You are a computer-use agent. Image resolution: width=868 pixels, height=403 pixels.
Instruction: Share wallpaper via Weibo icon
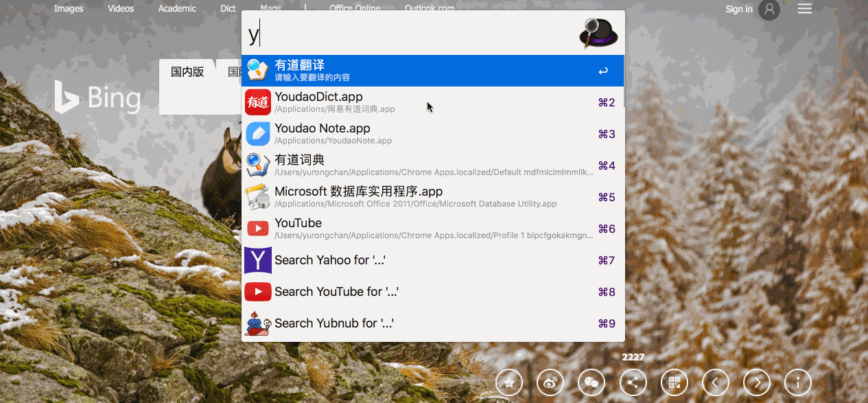[550, 382]
